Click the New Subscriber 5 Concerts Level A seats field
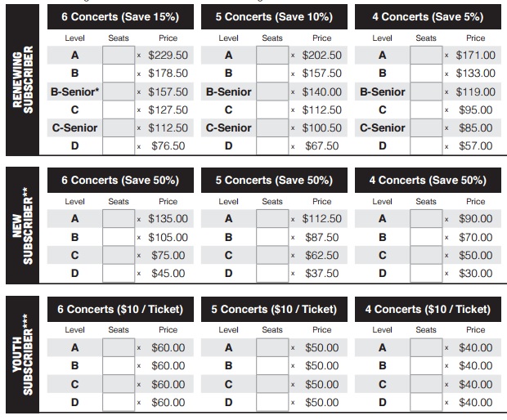The height and width of the screenshot is (420, 507). pyautogui.click(x=272, y=219)
